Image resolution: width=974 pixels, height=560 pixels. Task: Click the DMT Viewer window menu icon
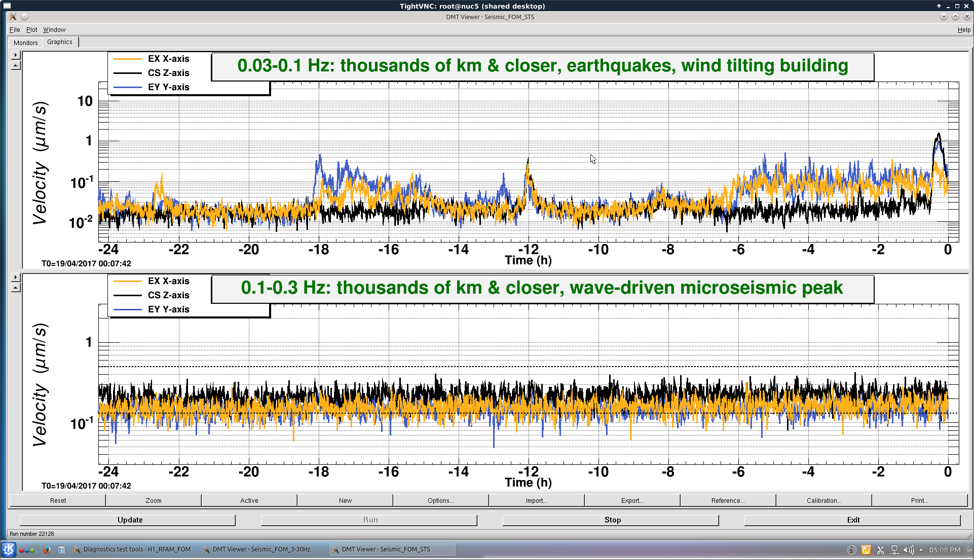click(x=13, y=17)
